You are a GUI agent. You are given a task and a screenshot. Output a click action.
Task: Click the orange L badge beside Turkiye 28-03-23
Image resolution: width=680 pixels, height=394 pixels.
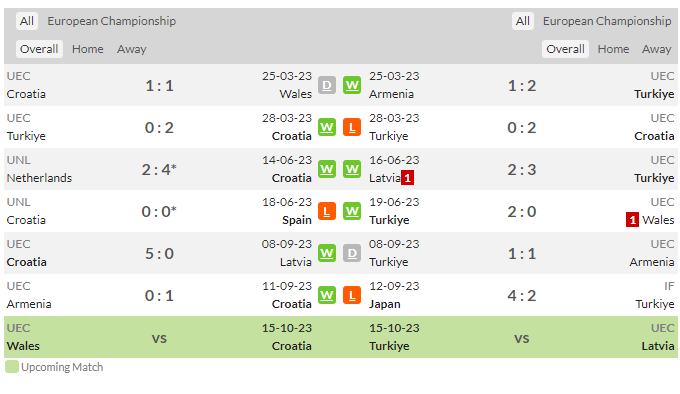352,127
